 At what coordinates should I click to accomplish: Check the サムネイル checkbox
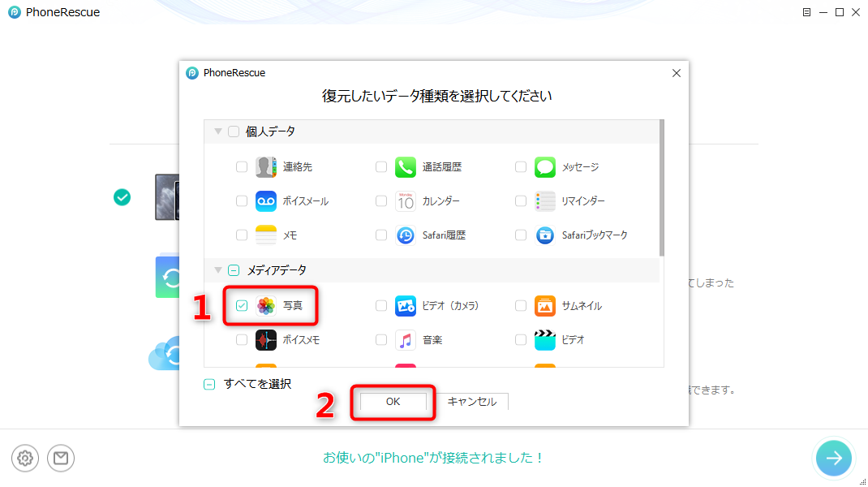click(520, 305)
